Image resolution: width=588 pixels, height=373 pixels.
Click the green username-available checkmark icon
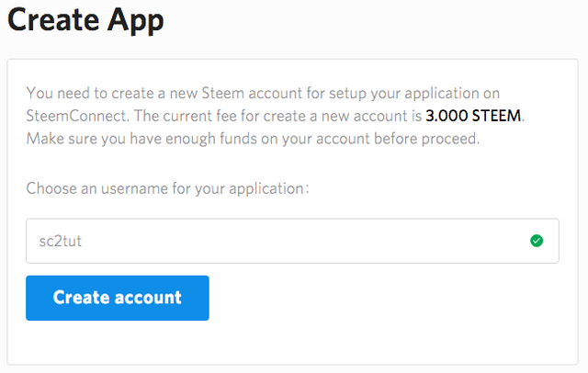point(537,241)
